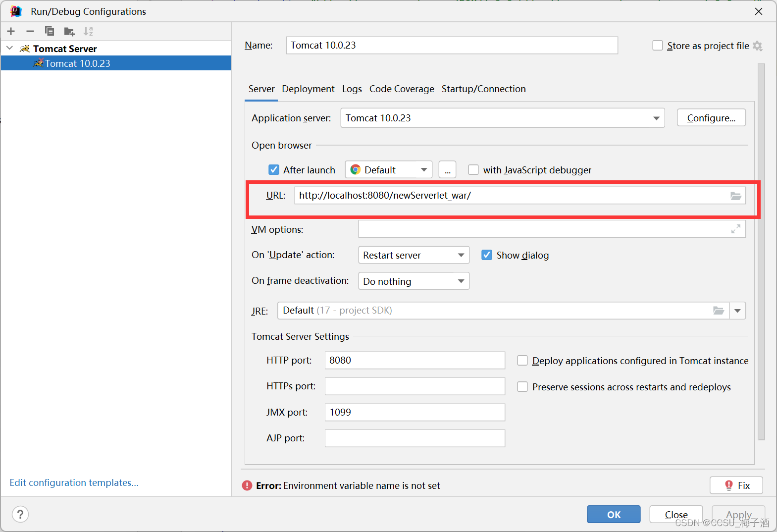Check Deploy applications configured in Tomcat instance
The image size is (777, 532).
pyautogui.click(x=522, y=361)
